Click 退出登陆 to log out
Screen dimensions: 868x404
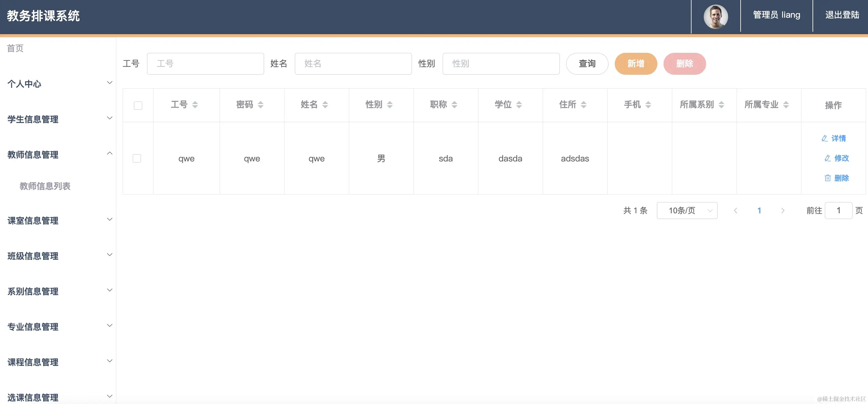pyautogui.click(x=842, y=15)
